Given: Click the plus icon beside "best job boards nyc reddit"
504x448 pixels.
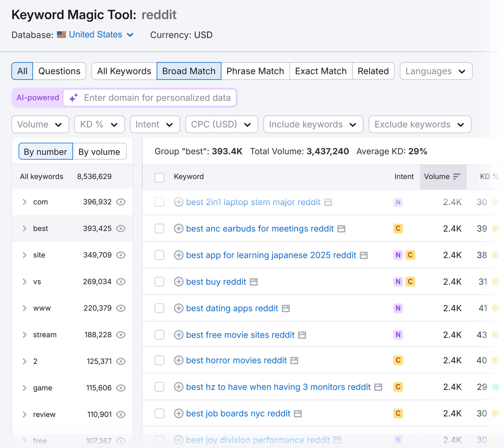Looking at the screenshot, I should [178, 413].
